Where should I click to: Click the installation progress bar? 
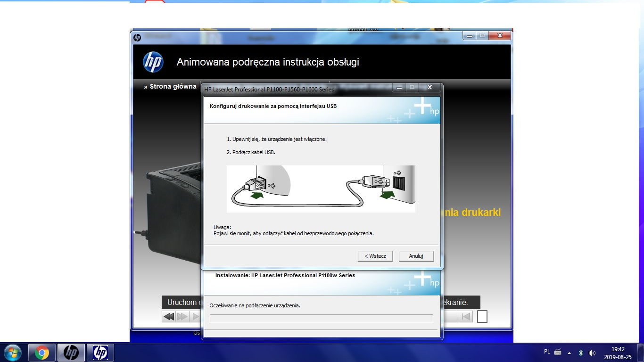321,318
